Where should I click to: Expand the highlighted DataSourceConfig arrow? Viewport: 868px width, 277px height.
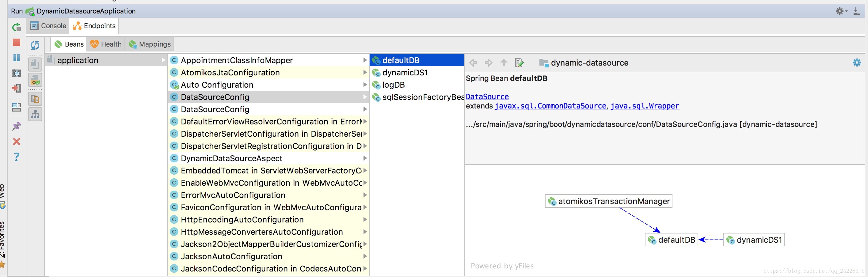pyautogui.click(x=365, y=97)
